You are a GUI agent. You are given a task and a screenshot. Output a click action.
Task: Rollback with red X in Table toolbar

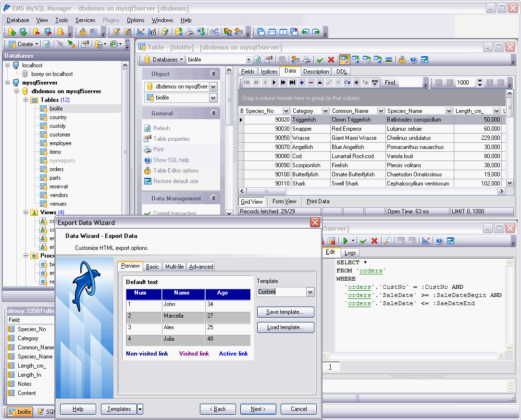tap(331, 60)
